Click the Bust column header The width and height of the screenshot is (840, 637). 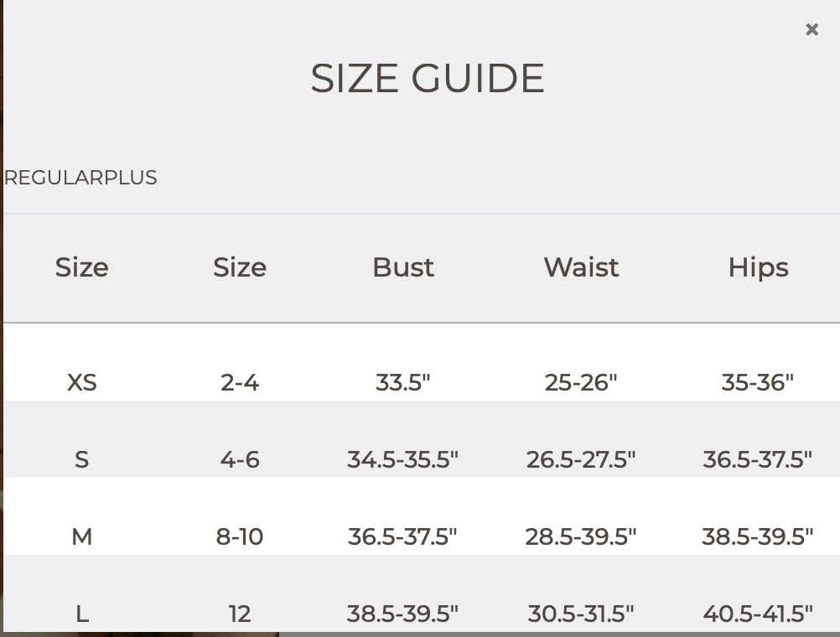[x=403, y=267]
